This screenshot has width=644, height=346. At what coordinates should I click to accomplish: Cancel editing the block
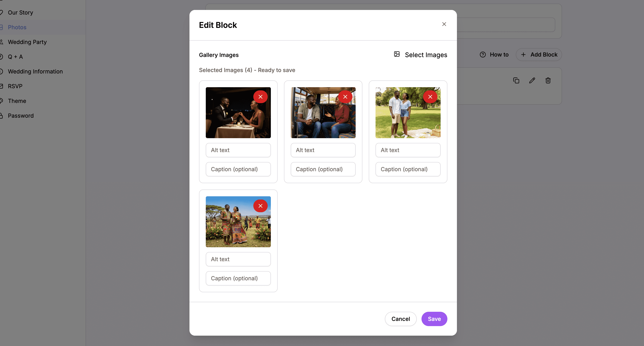point(400,319)
